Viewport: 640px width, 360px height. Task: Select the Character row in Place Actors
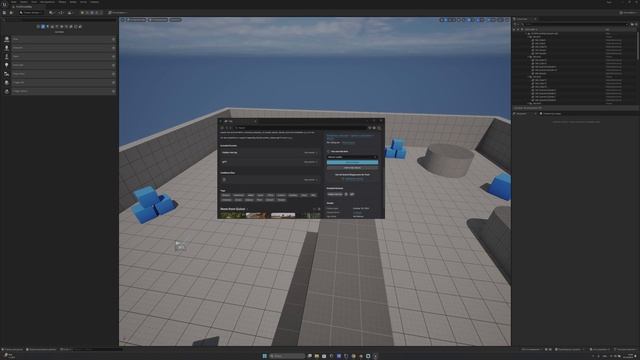click(60, 48)
